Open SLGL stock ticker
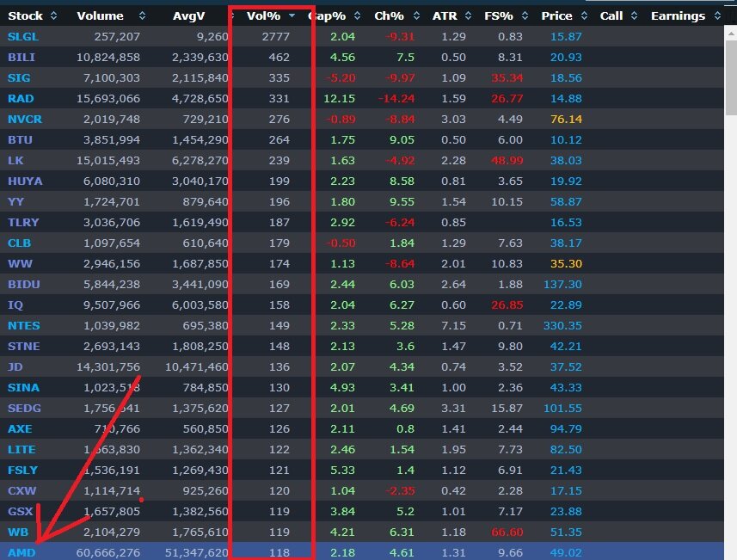737x560 pixels. [23, 37]
